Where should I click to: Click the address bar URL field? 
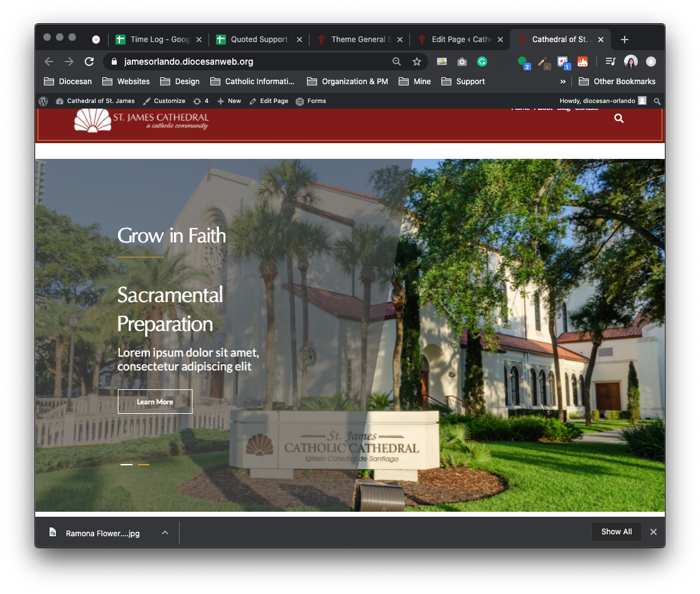[x=251, y=62]
